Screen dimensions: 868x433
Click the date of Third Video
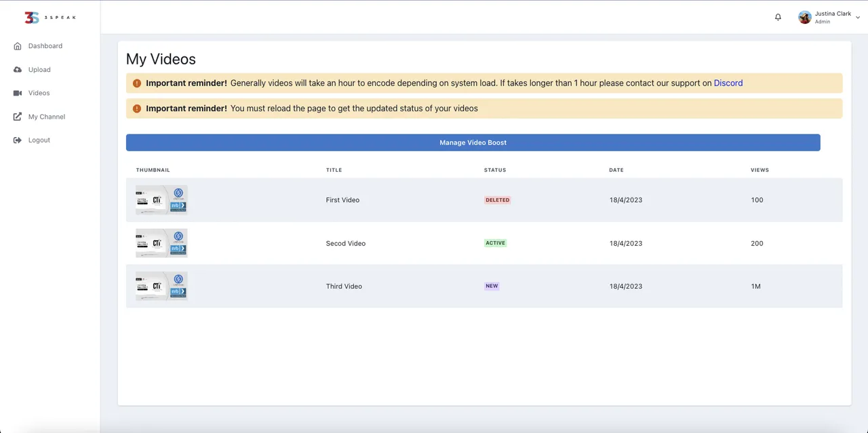tap(626, 286)
